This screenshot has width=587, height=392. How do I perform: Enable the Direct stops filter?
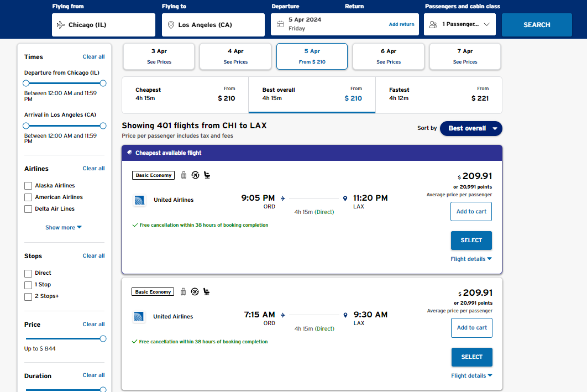click(x=28, y=273)
